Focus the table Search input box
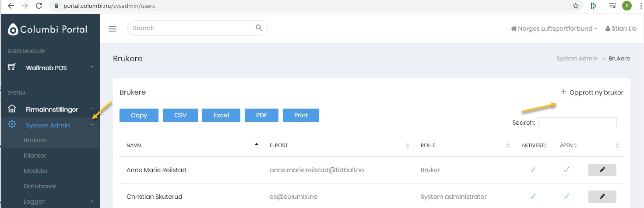Viewport: 644px width, 208px height. (x=577, y=123)
